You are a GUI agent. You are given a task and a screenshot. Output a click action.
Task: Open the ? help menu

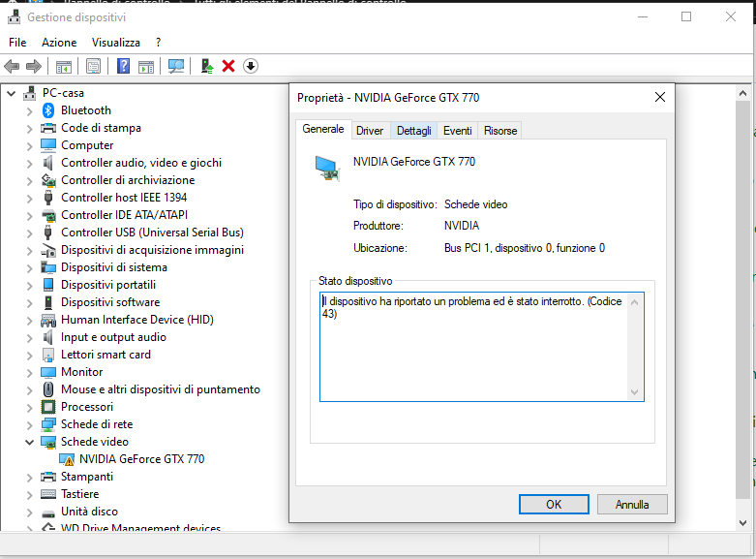click(x=158, y=43)
